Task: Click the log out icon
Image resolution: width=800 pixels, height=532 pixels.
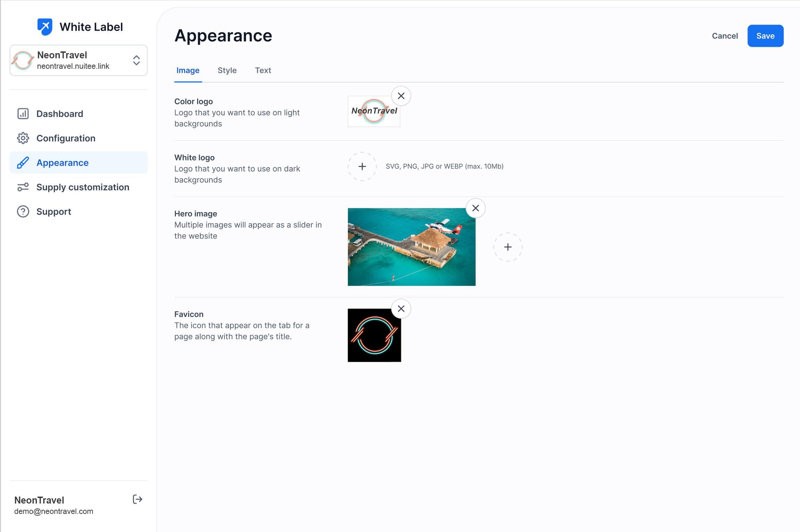Action: point(138,499)
